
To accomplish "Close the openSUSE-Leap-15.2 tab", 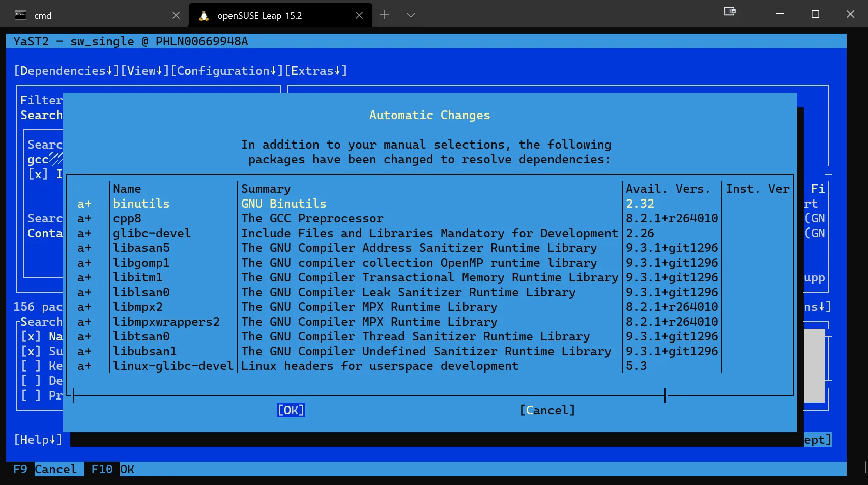I will point(359,15).
